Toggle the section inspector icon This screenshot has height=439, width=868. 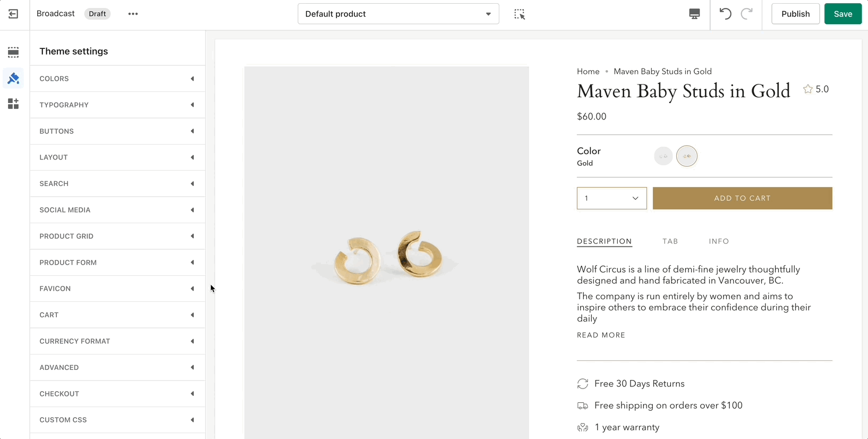(520, 14)
